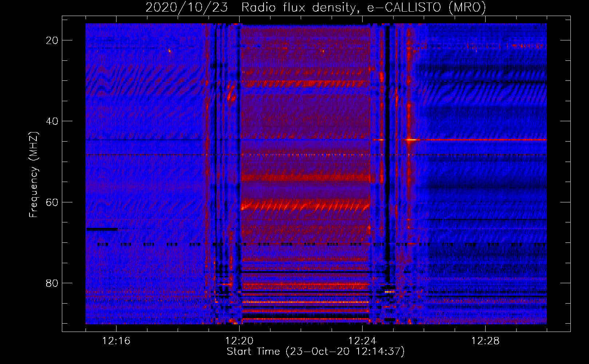Click the '12:28' time tick label
This screenshot has width=589, height=364.
tap(485, 341)
